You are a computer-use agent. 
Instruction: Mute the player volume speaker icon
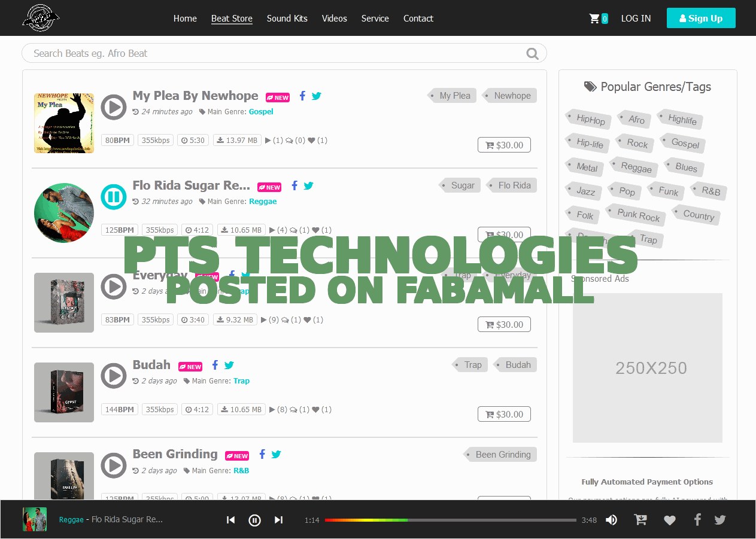point(611,520)
